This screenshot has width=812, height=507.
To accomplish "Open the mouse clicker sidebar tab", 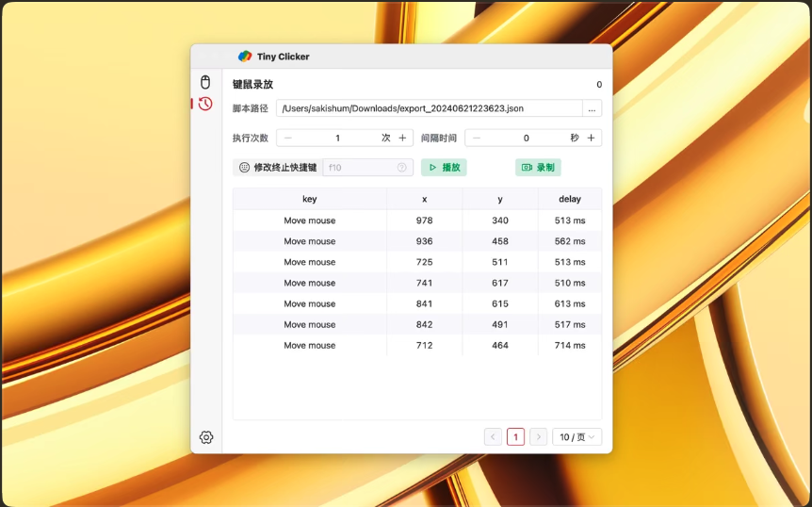I will [205, 83].
